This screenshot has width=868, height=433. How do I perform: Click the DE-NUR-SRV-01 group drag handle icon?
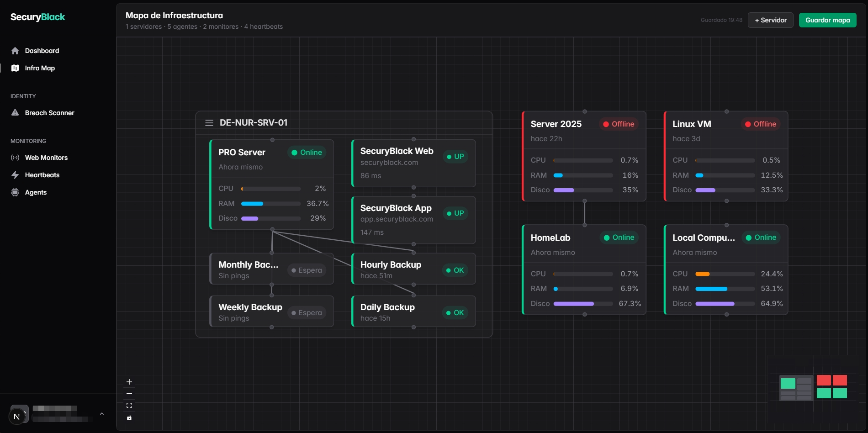(209, 123)
